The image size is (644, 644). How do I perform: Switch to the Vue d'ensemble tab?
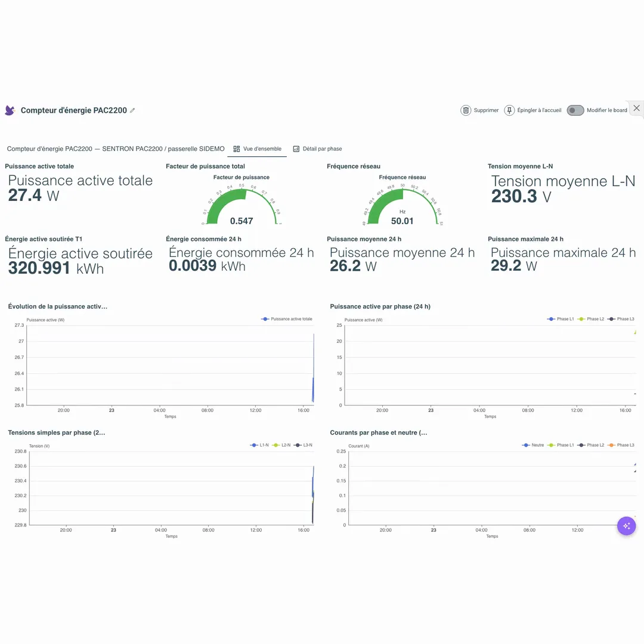point(257,148)
